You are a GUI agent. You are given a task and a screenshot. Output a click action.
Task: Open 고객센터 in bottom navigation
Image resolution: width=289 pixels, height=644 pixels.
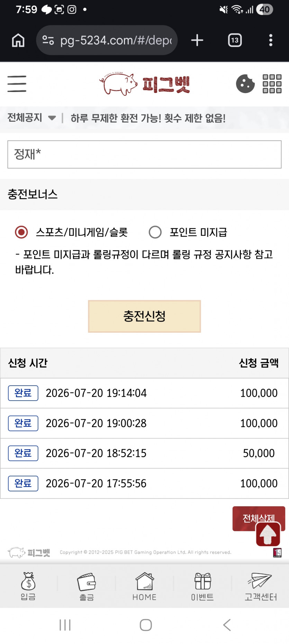point(261,586)
